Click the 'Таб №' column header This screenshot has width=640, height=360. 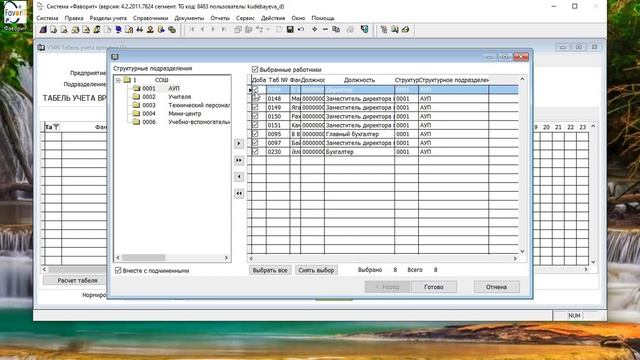[x=278, y=80]
